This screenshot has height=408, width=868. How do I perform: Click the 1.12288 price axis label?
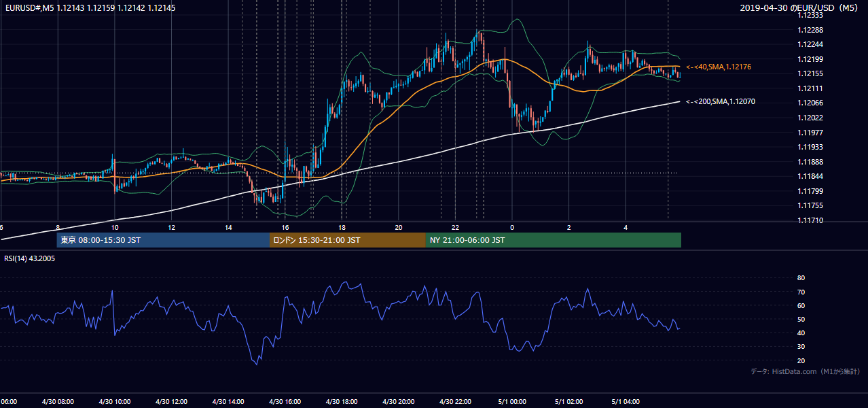point(810,30)
